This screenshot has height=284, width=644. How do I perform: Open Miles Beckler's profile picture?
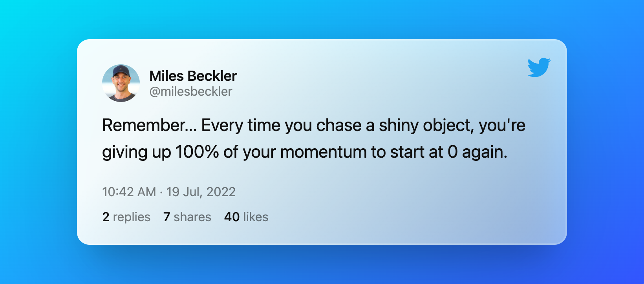[121, 83]
